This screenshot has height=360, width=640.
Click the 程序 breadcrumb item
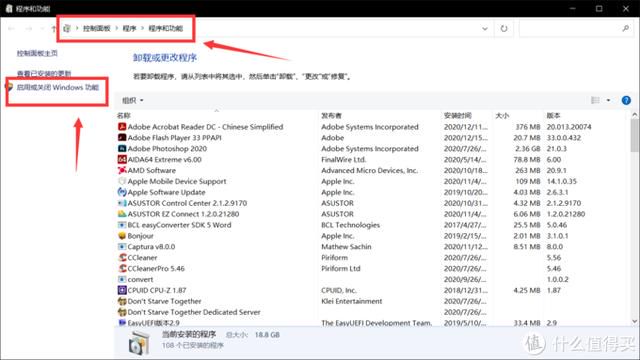click(x=129, y=29)
